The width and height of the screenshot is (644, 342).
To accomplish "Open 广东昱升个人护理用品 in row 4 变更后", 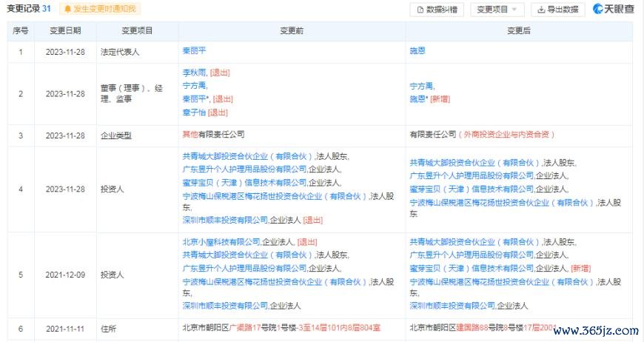I will (x=472, y=175).
